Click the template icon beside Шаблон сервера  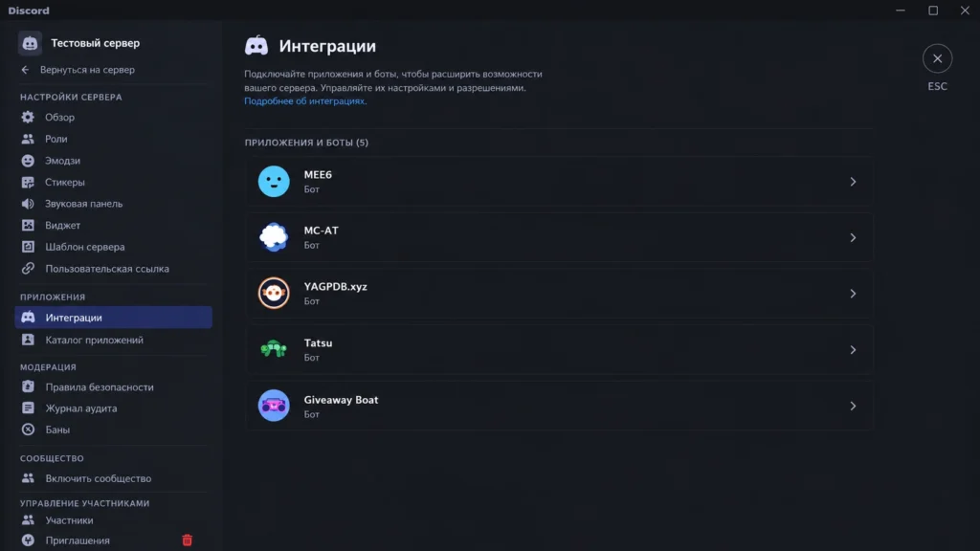point(28,247)
